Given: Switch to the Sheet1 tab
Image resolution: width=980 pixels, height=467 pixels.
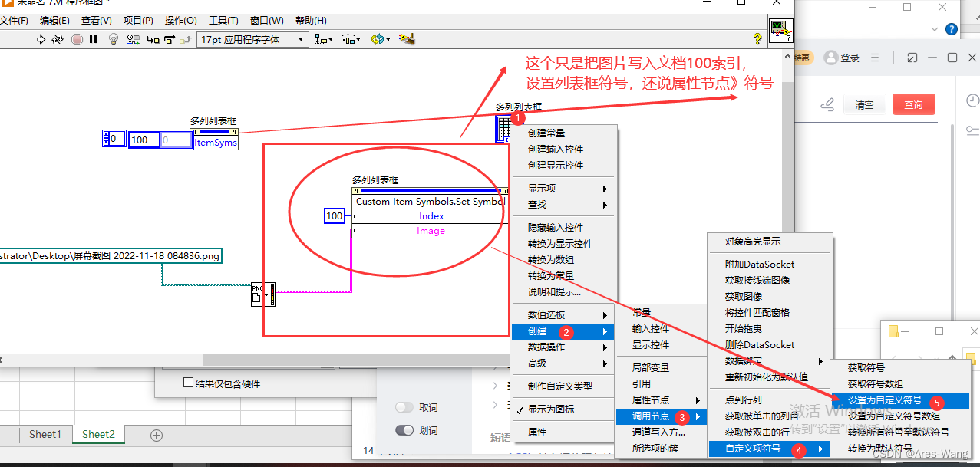Looking at the screenshot, I should coord(45,434).
